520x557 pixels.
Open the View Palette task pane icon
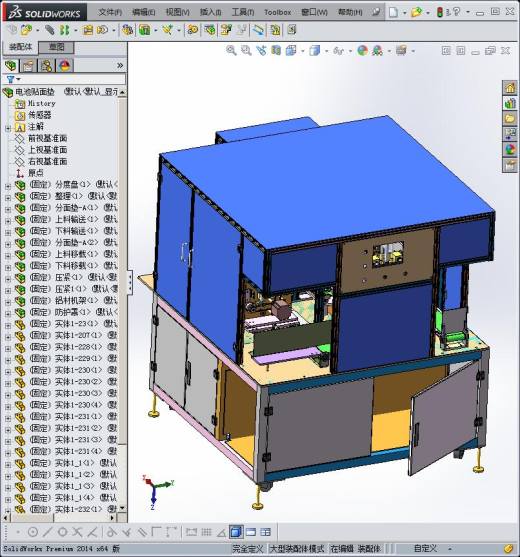[510, 134]
